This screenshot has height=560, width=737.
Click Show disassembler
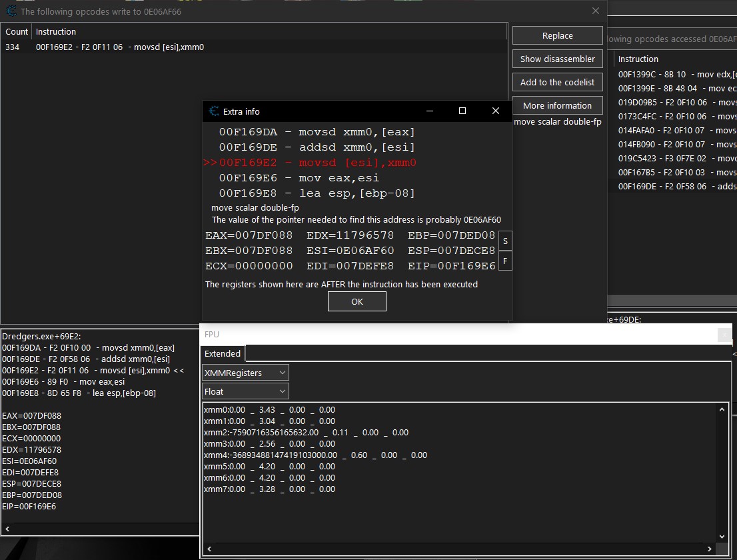pyautogui.click(x=557, y=59)
